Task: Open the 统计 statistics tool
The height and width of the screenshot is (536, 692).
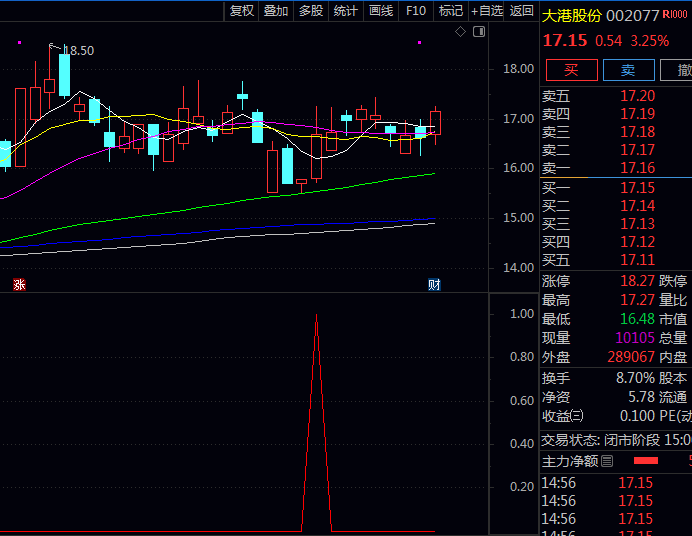Action: coord(345,11)
